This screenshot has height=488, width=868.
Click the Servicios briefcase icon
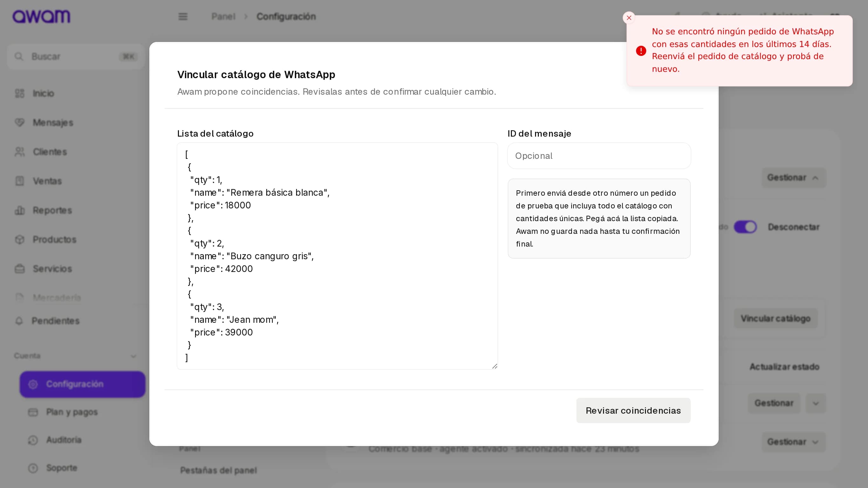point(20,269)
